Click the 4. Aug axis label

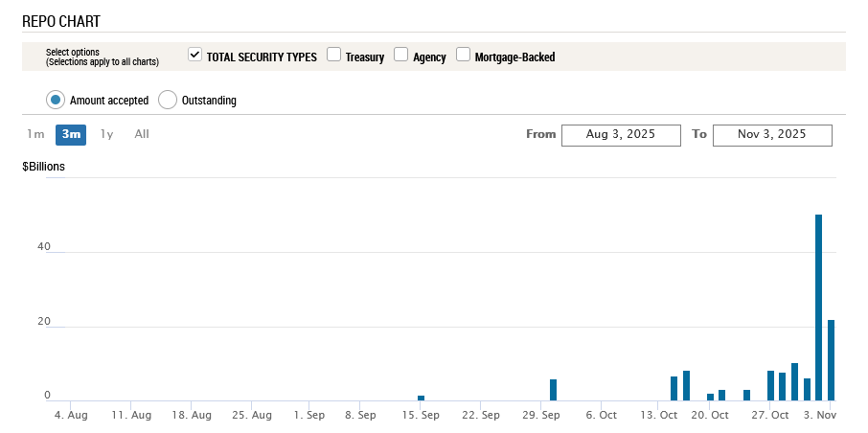pos(71,416)
